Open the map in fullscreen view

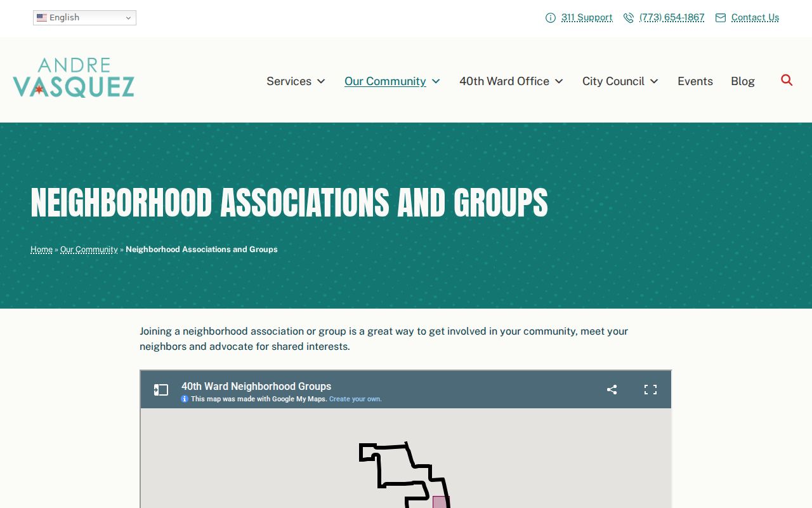(x=650, y=389)
